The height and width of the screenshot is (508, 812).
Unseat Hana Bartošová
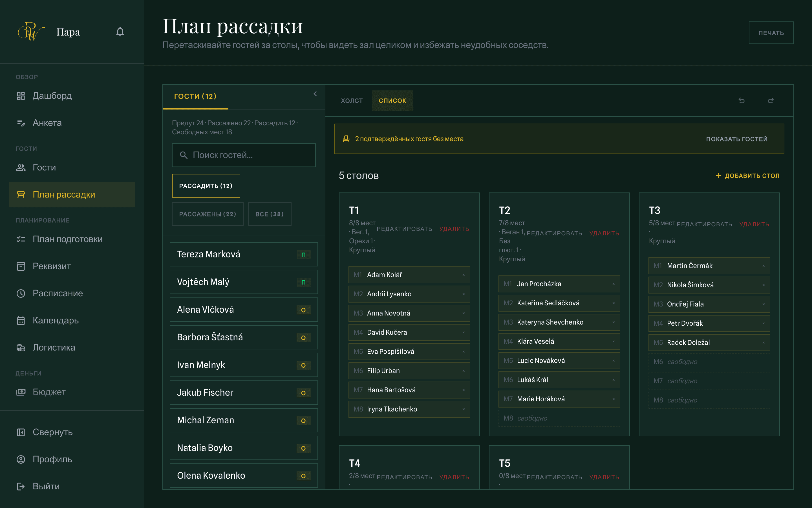tap(464, 390)
